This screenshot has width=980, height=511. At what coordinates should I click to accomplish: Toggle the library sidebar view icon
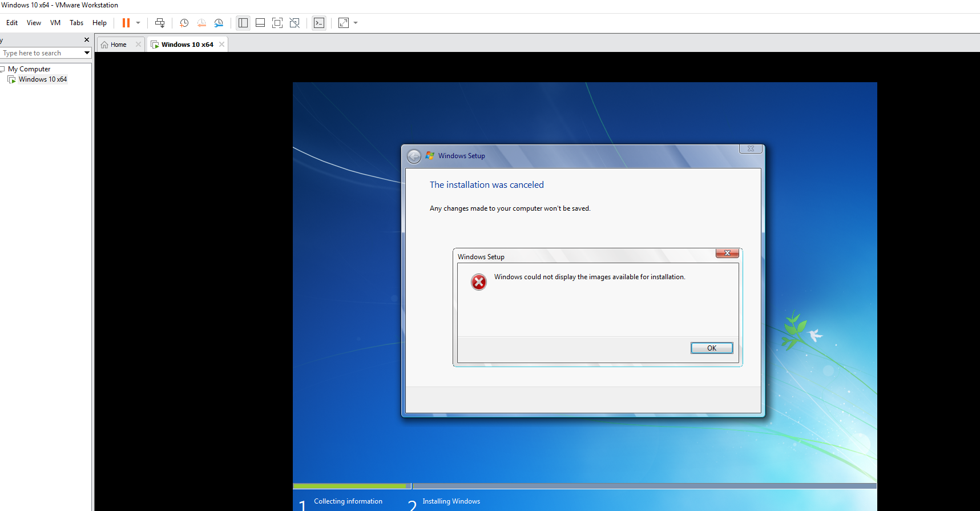(x=243, y=23)
